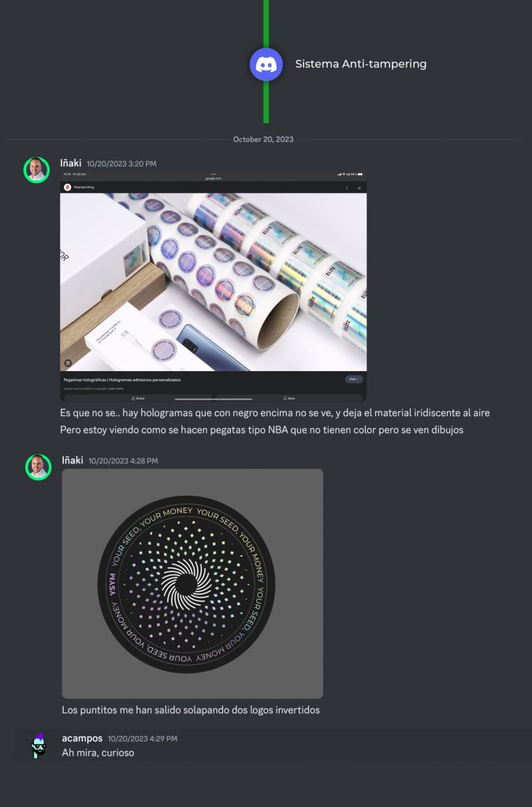Click the 10/20/2023 4:28 PM timestamp
The image size is (532, 807).
coord(123,460)
